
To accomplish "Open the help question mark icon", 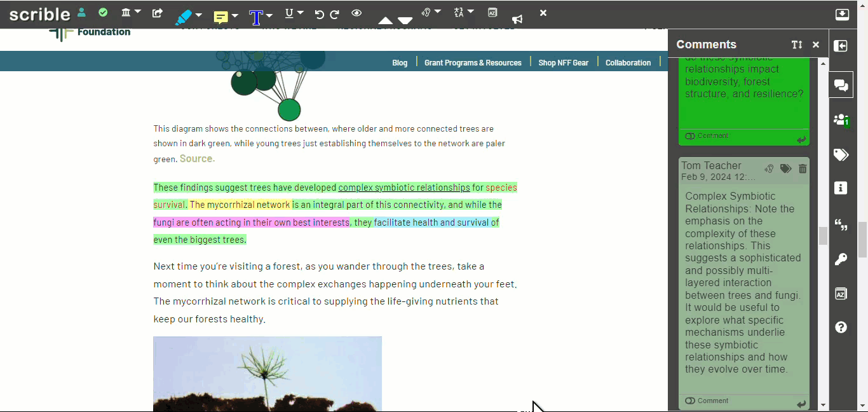I will click(x=841, y=327).
